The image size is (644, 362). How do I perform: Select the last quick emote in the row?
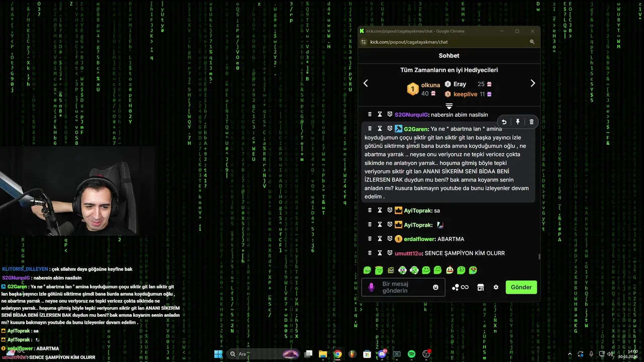[473, 270]
